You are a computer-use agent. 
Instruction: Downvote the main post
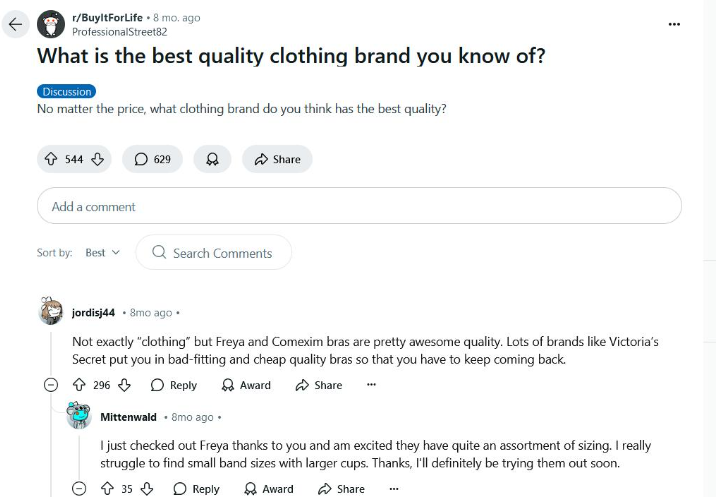point(98,159)
